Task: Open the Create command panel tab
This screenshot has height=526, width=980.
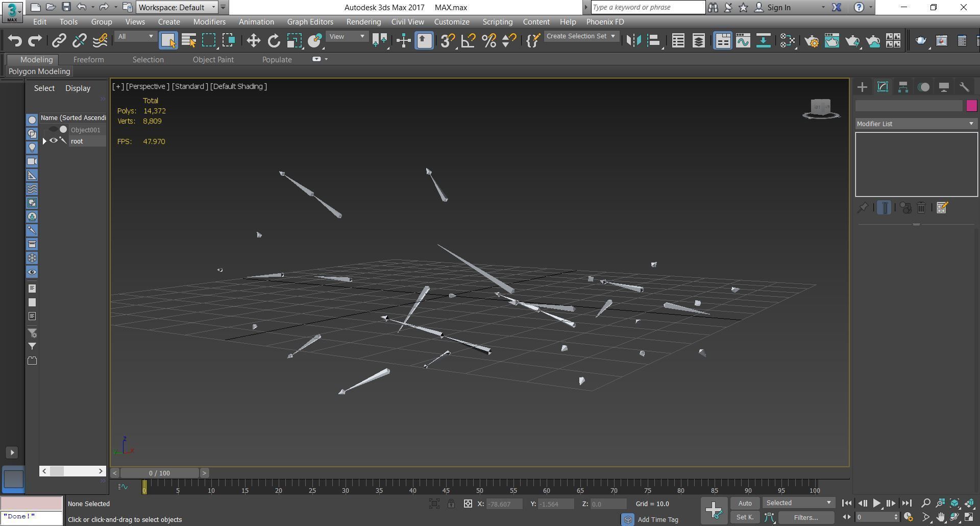Action: (862, 87)
